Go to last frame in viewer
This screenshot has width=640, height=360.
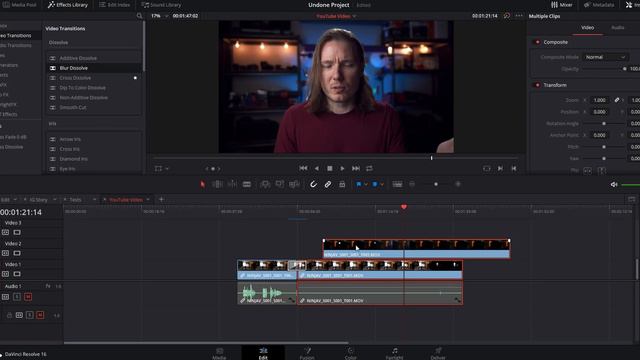356,168
